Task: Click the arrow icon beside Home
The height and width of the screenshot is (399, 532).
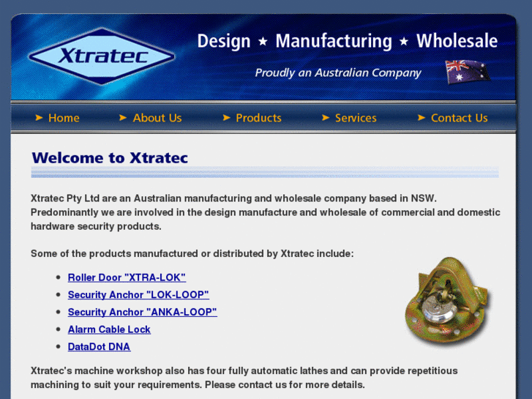Action: (x=39, y=117)
